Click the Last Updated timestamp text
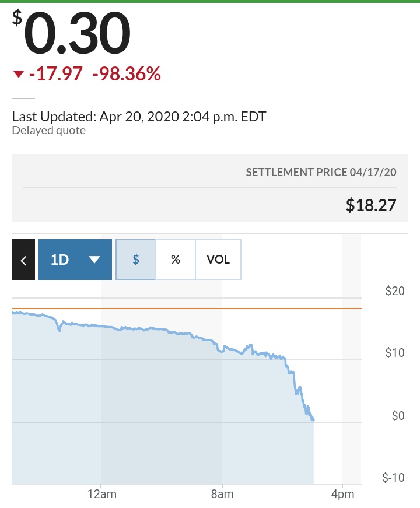This screenshot has height=508, width=420. coord(139,116)
